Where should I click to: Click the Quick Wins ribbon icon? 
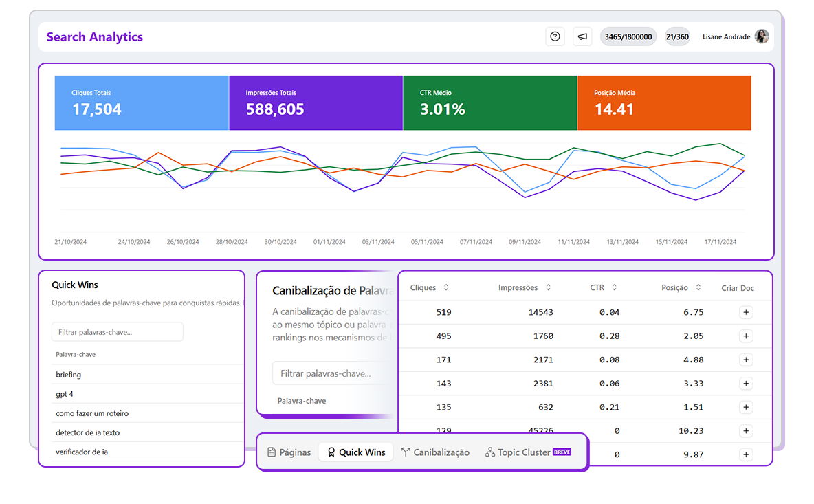(331, 452)
